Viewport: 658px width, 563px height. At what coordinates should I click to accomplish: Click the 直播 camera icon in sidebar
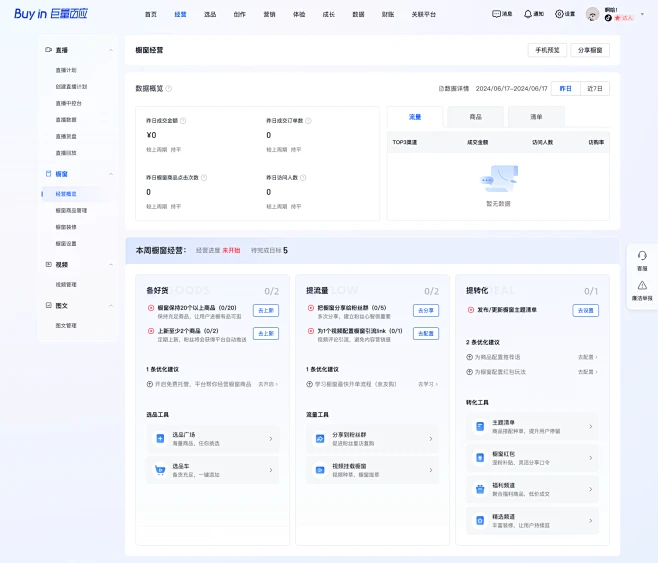pyautogui.click(x=48, y=50)
